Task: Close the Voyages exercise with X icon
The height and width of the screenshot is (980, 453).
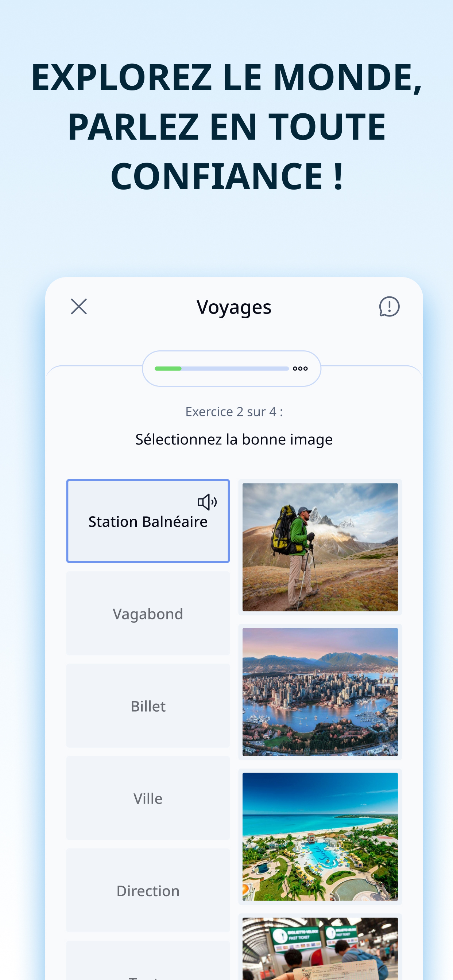Action: tap(79, 307)
